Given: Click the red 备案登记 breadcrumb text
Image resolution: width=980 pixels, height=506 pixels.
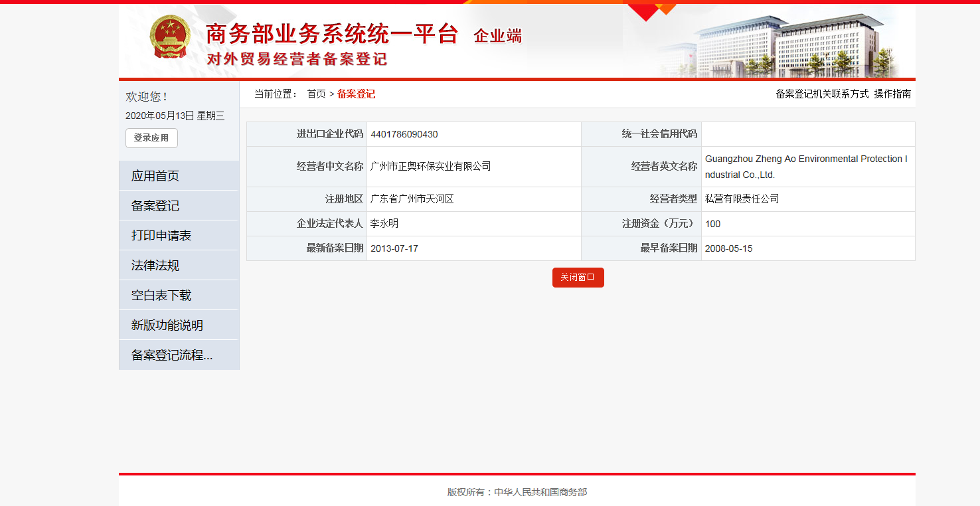Looking at the screenshot, I should [356, 94].
